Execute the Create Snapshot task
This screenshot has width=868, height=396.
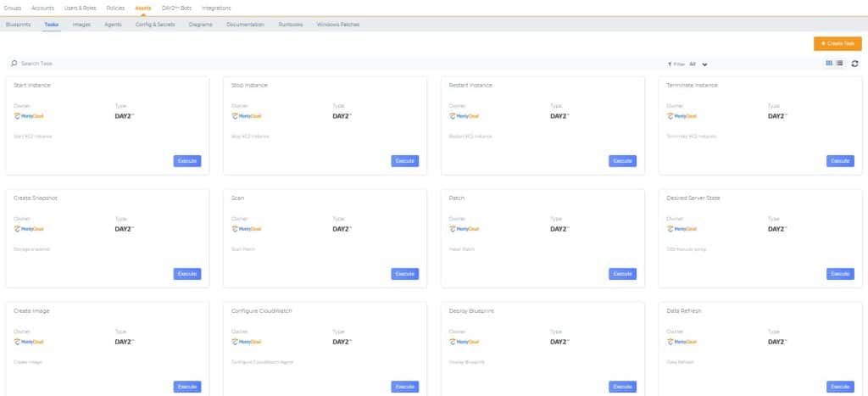coord(187,274)
